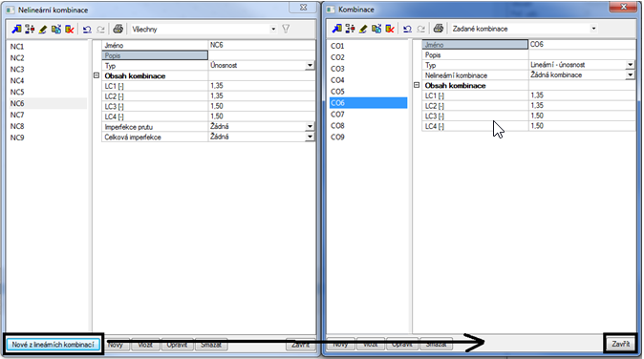644x359 pixels.
Task: Click the print icon in Nelineární kombinace toolbar
Action: (118, 29)
